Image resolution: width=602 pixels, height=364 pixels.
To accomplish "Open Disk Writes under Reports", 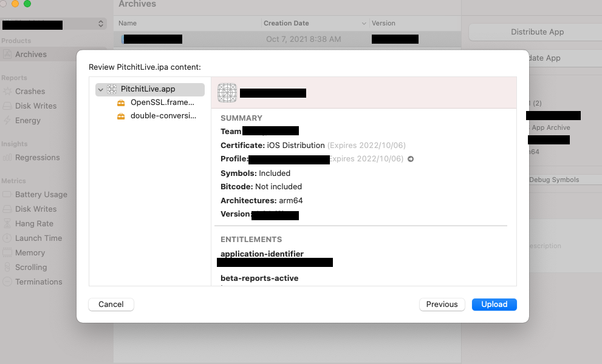I will click(x=36, y=106).
